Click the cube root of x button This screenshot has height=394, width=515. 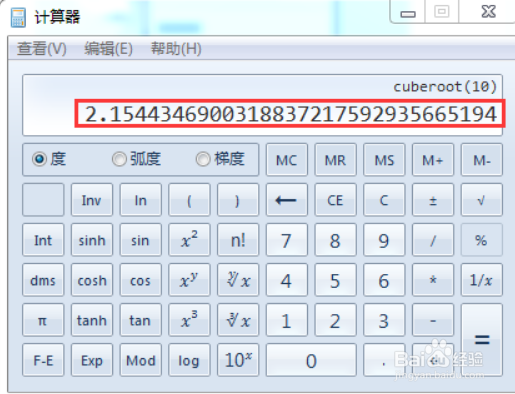238,320
